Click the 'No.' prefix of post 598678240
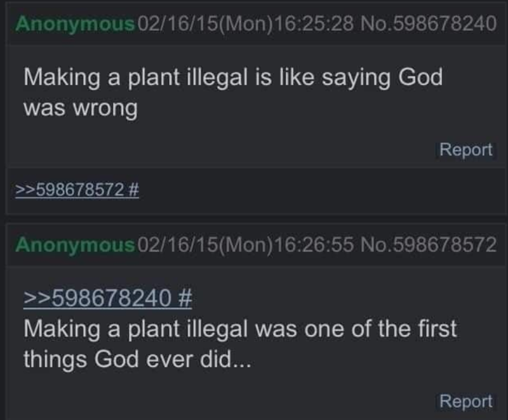Viewport: 508px width, 420px height. (371, 24)
